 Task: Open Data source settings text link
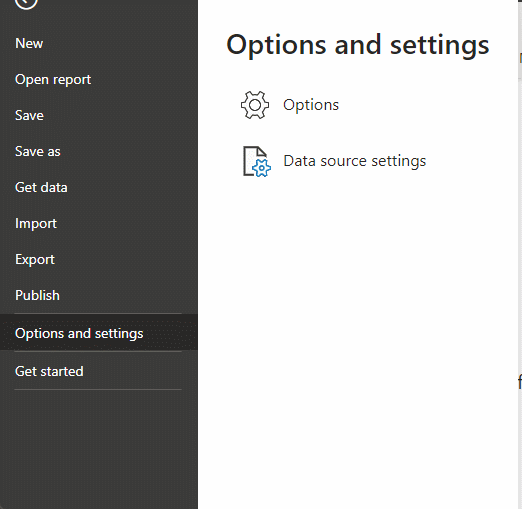[x=355, y=161]
